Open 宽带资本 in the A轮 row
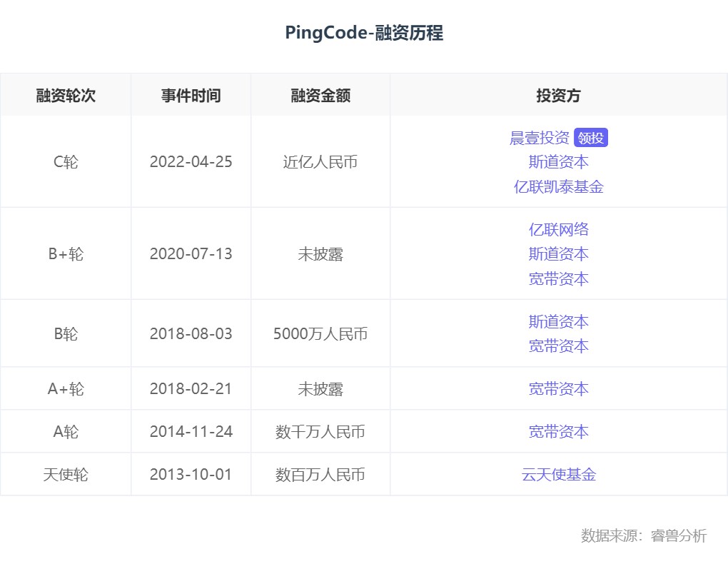Image resolution: width=728 pixels, height=574 pixels. [x=559, y=431]
